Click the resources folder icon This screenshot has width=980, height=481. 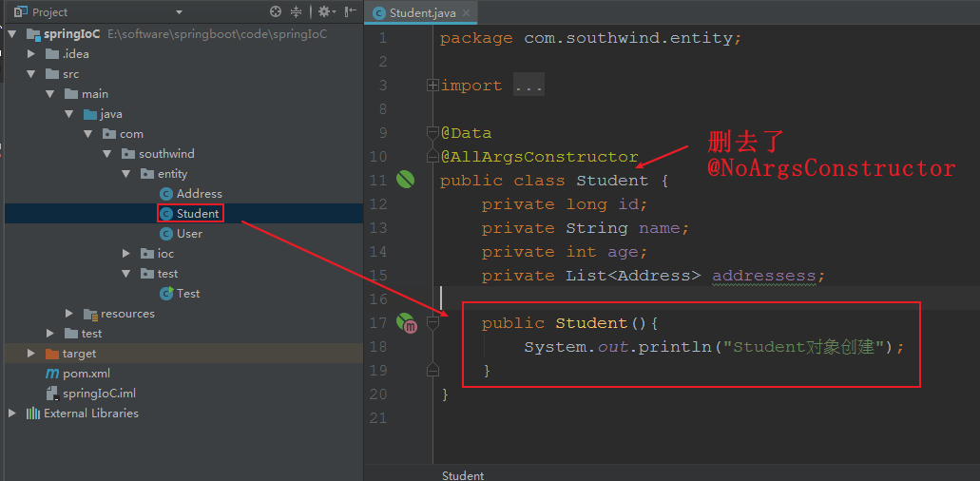tap(90, 315)
